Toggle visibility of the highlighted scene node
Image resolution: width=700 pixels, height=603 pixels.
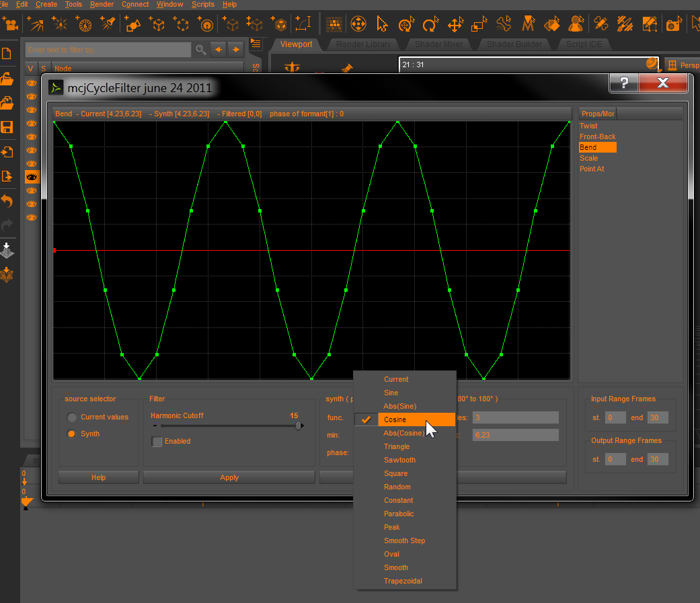point(32,177)
